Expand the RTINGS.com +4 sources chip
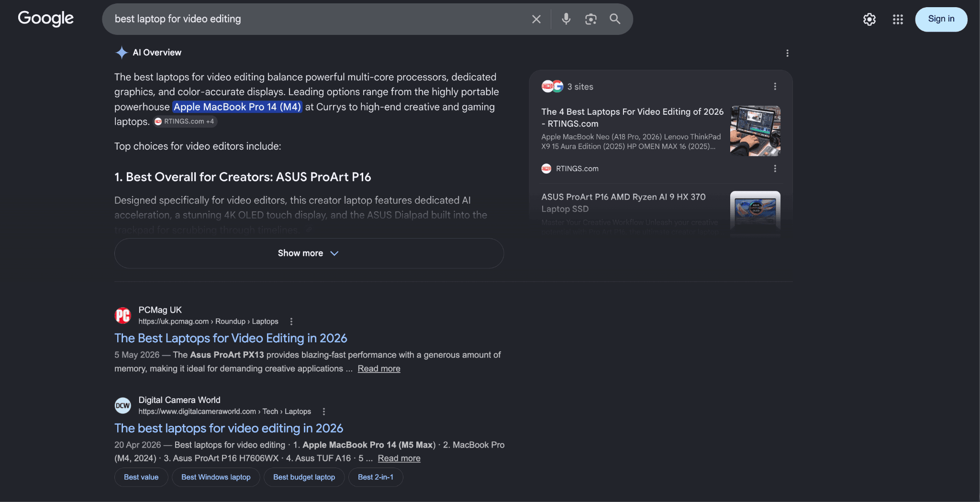 pos(185,121)
